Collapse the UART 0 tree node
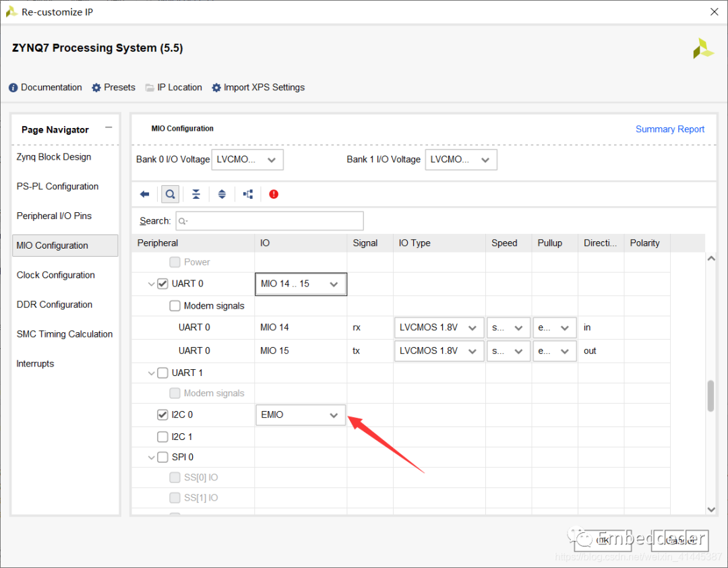The height and width of the screenshot is (568, 728). (152, 284)
